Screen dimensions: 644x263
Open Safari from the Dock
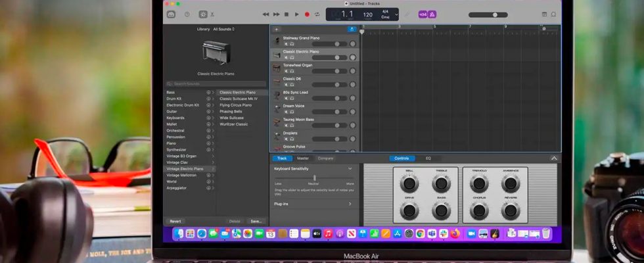[201, 233]
